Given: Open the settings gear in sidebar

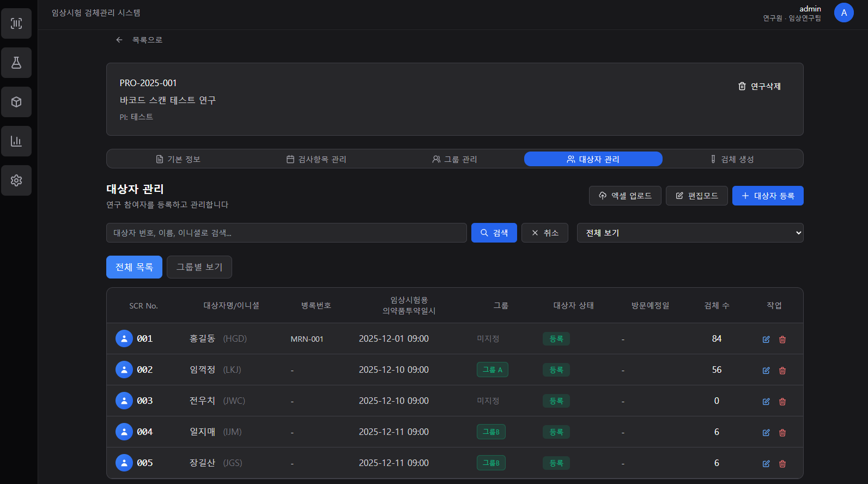Looking at the screenshot, I should point(16,180).
